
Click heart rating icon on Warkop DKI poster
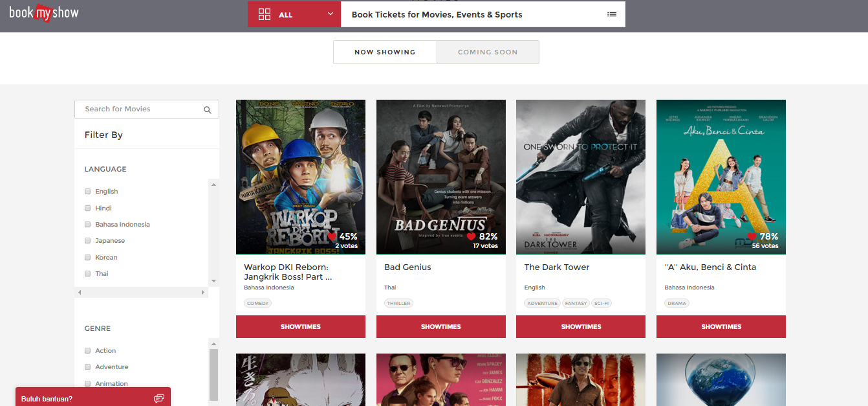332,237
